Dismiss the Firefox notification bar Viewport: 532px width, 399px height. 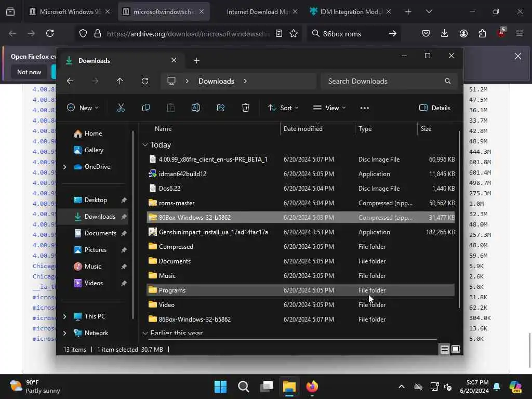point(518,56)
